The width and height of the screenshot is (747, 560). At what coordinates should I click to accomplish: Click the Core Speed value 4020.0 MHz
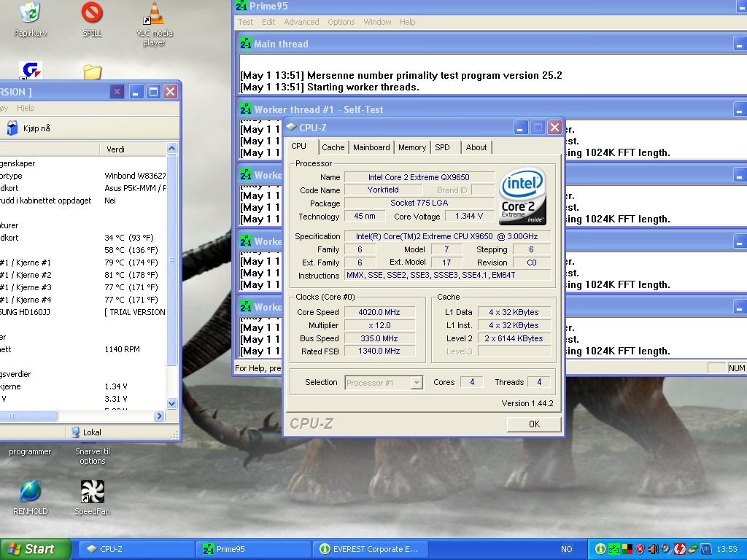379,312
